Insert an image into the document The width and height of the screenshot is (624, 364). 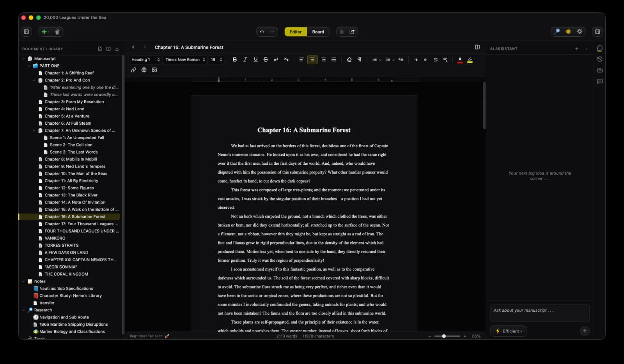(154, 70)
